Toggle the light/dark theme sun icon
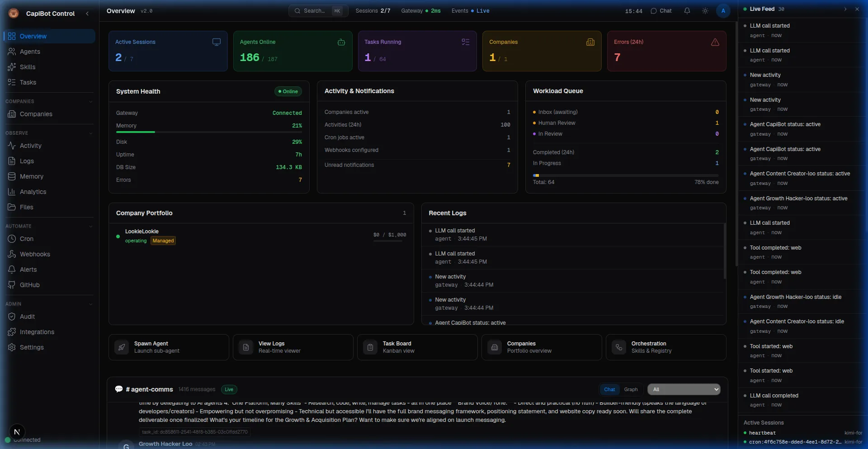 tap(705, 11)
